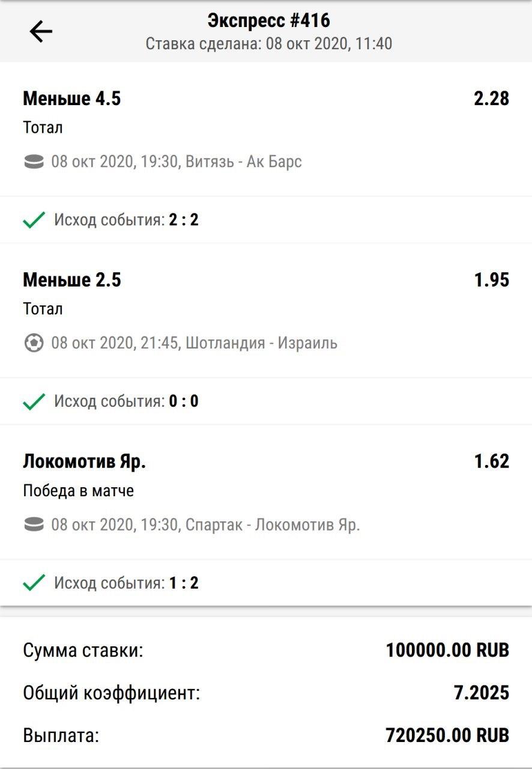Image resolution: width=532 pixels, height=769 pixels.
Task: Click the 1.62 odds value
Action: [491, 461]
